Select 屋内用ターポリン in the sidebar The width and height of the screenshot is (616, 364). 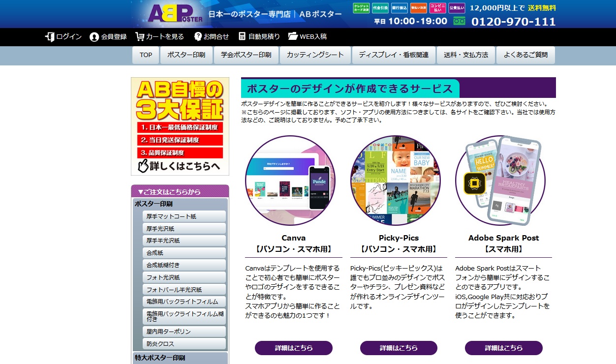point(184,332)
